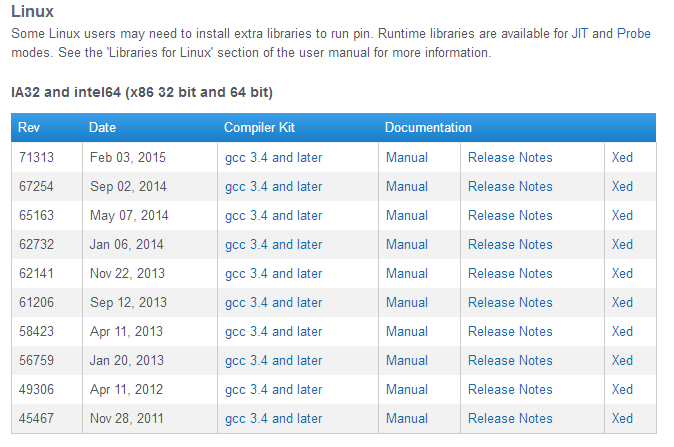Viewport: 674px width, 447px height.
Task: Select the IA32 and intel64 subheading
Action: pyautogui.click(x=142, y=92)
